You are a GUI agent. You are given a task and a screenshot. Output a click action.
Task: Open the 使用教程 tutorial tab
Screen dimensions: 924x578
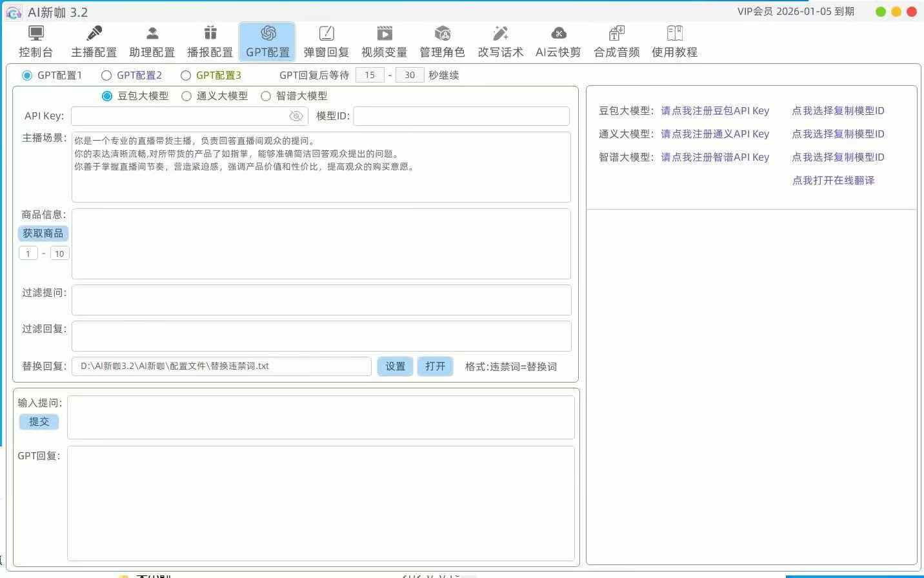click(675, 42)
